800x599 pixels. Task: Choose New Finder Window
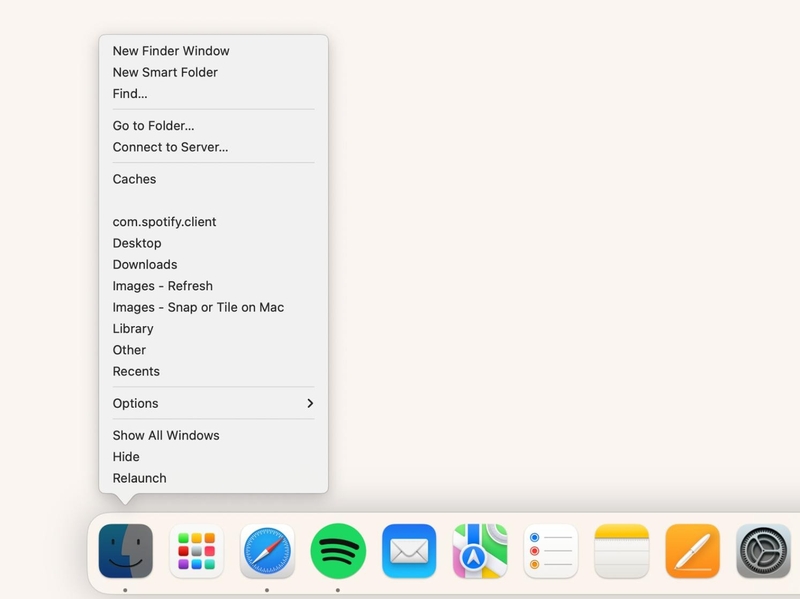point(213,51)
